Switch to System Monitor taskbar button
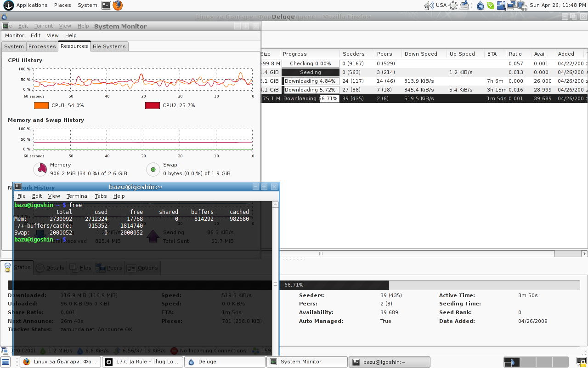 [307, 362]
